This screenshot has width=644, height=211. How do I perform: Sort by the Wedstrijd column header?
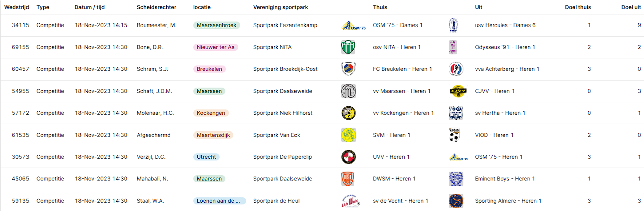pyautogui.click(x=17, y=7)
